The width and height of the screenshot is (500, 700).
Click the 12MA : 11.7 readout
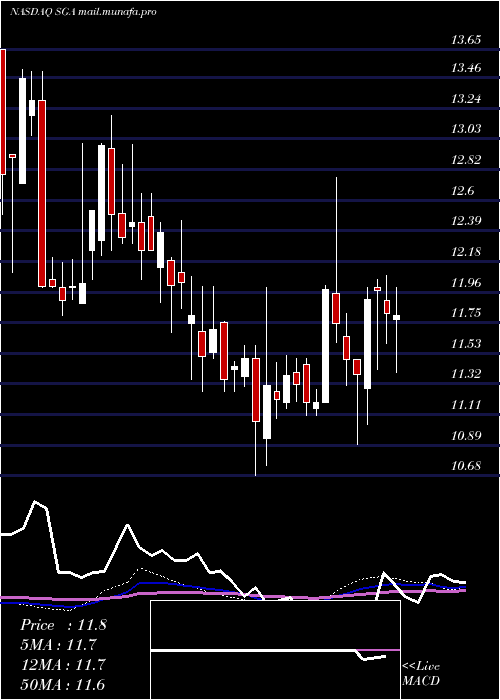click(63, 665)
